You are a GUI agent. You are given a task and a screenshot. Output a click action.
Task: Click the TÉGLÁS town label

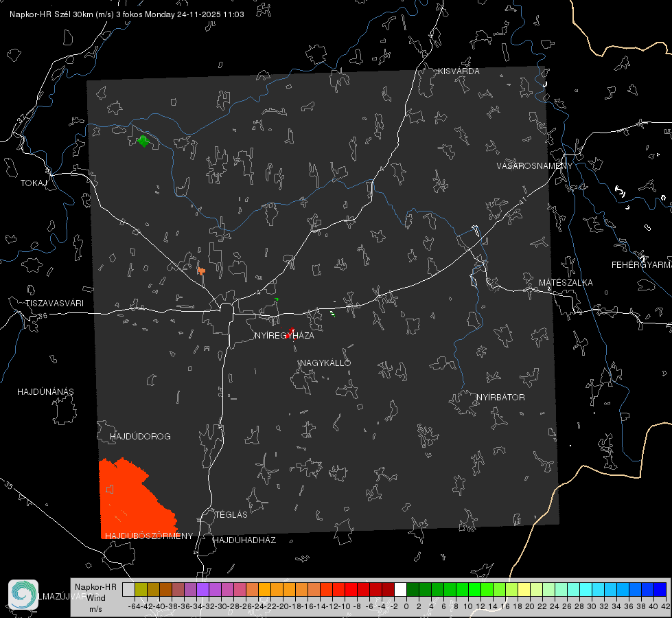point(231,514)
